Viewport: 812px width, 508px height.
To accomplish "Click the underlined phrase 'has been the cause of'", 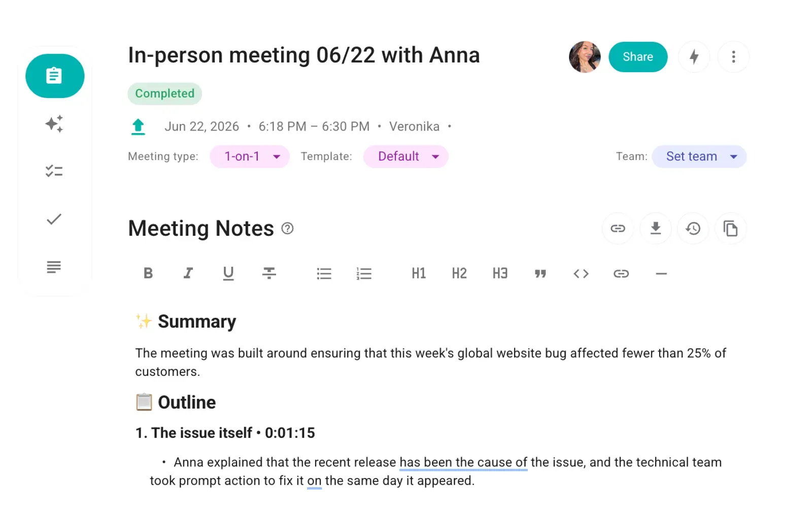I will (463, 462).
